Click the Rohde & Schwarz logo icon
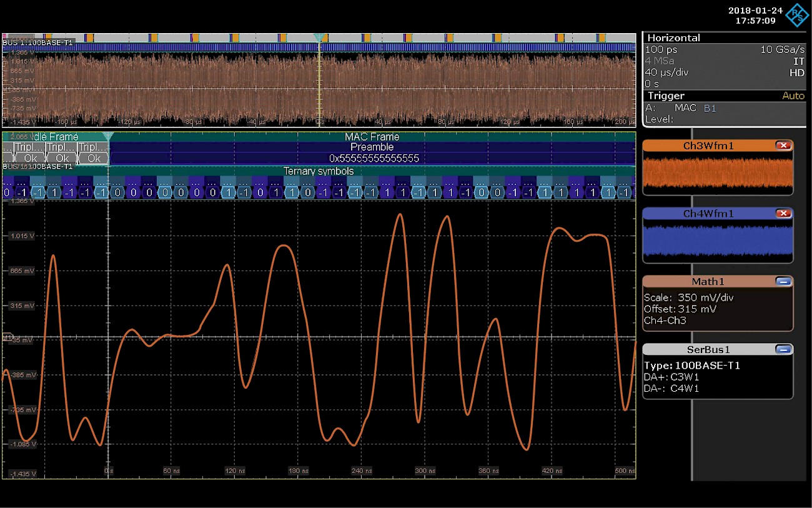This screenshot has width=812, height=508. click(796, 16)
